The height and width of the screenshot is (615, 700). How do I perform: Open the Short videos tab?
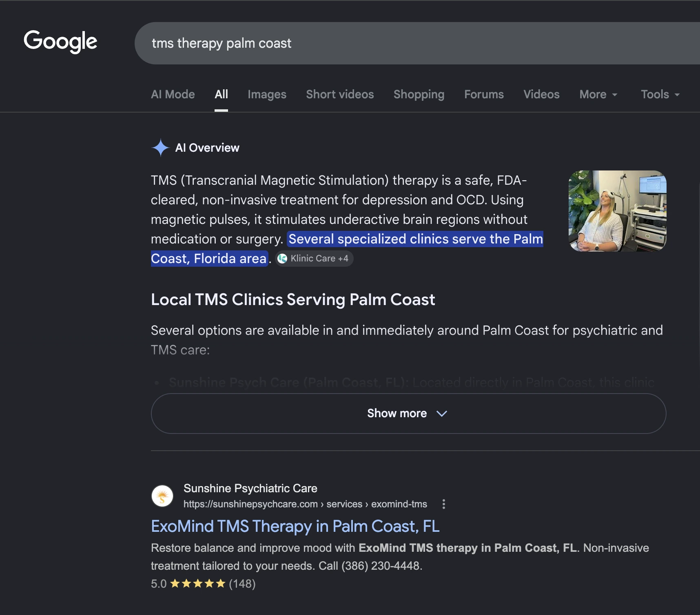pyautogui.click(x=340, y=94)
